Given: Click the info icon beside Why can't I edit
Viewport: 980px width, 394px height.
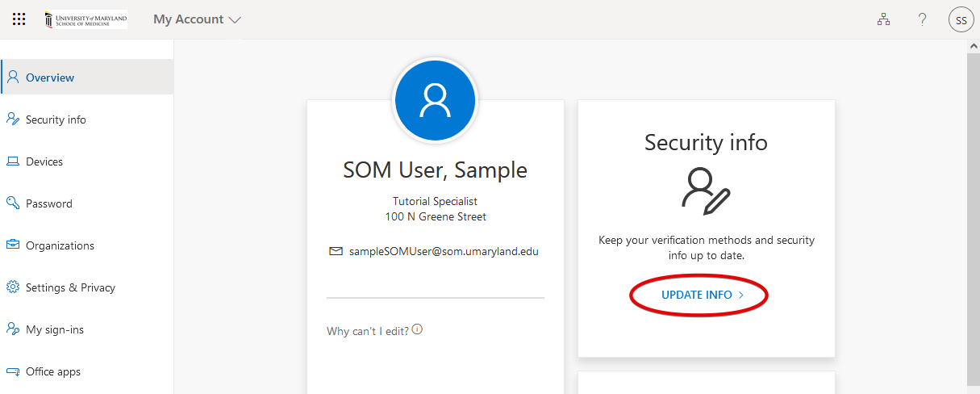Looking at the screenshot, I should [418, 329].
